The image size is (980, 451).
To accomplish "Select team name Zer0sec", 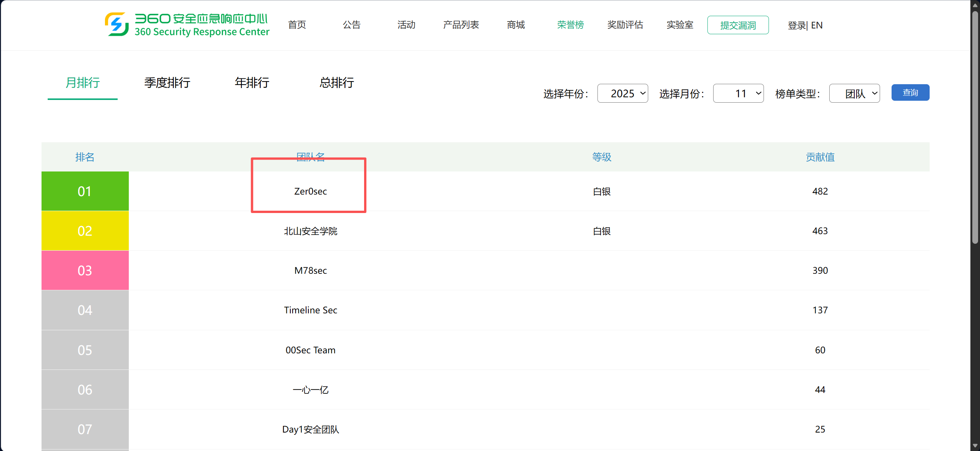I will coord(311,191).
